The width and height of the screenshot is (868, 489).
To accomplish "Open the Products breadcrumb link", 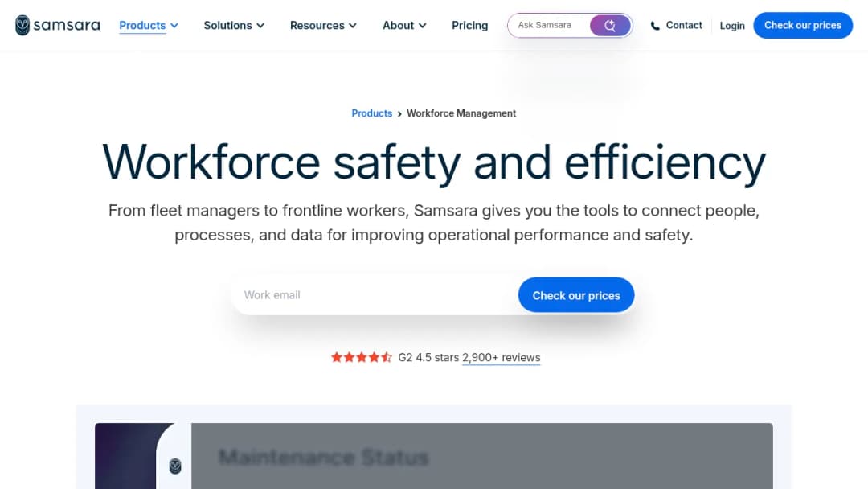I will coord(371,113).
